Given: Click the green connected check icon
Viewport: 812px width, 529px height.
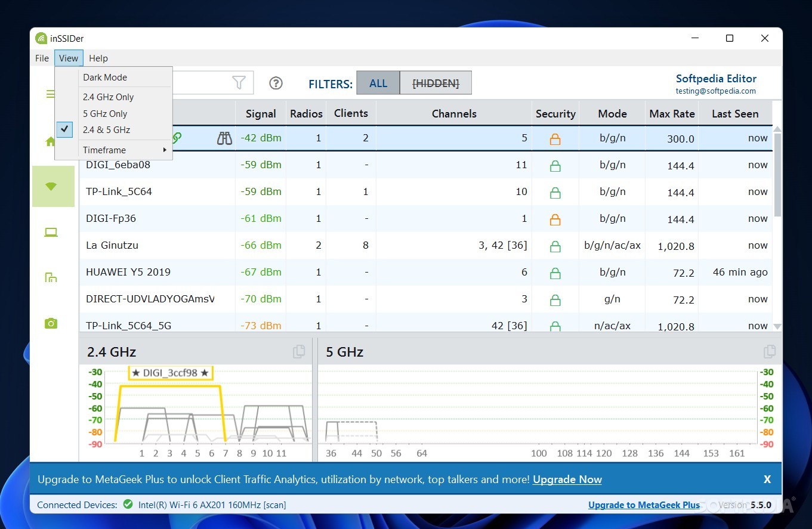Looking at the screenshot, I should pyautogui.click(x=128, y=505).
